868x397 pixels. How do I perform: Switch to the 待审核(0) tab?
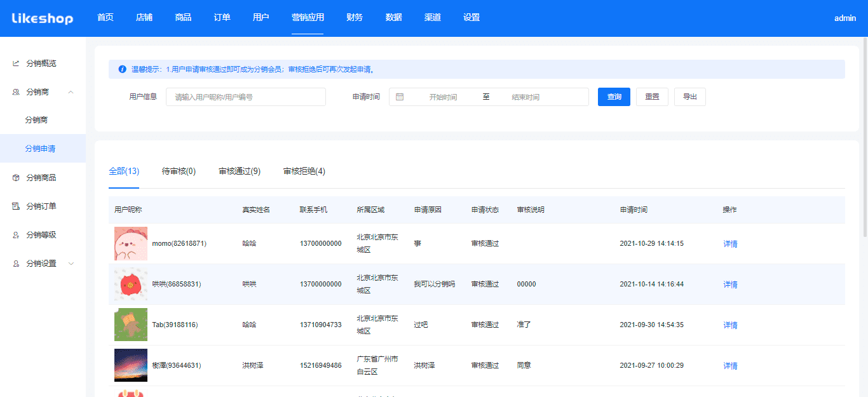coord(179,172)
